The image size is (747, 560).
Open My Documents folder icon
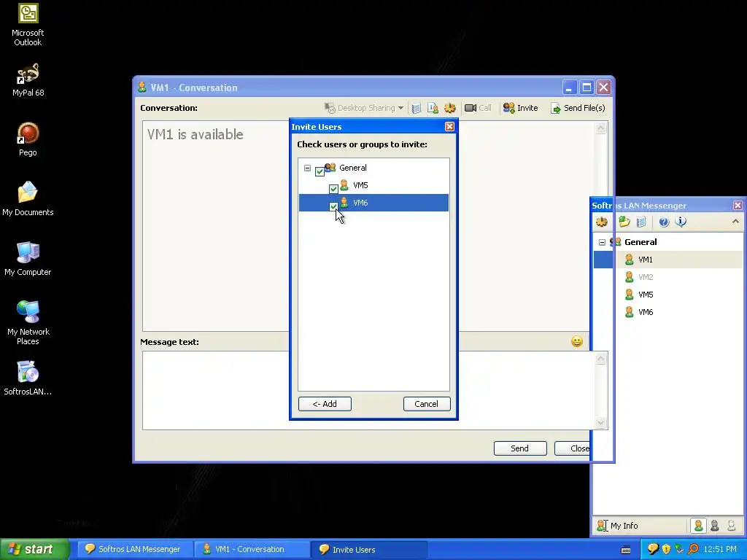[x=28, y=199]
